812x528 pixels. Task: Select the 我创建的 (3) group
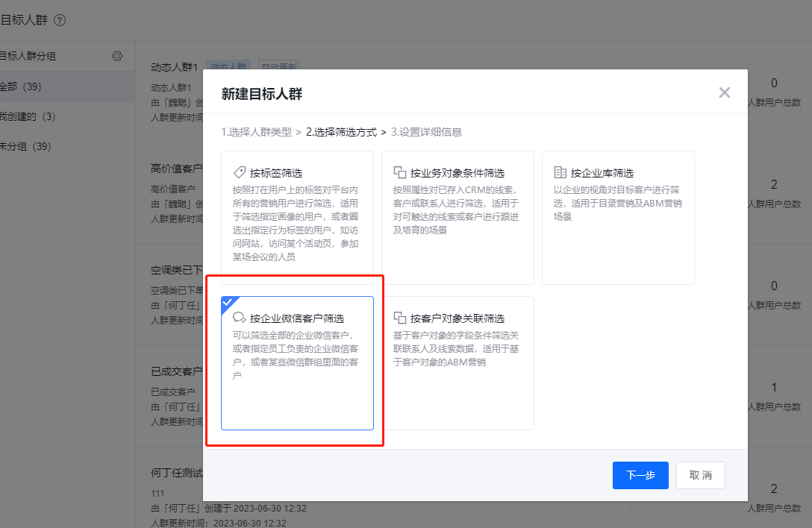[67, 116]
